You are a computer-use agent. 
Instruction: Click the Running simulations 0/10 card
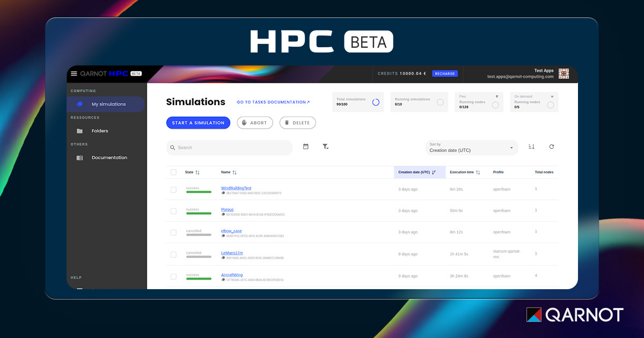[x=419, y=102]
